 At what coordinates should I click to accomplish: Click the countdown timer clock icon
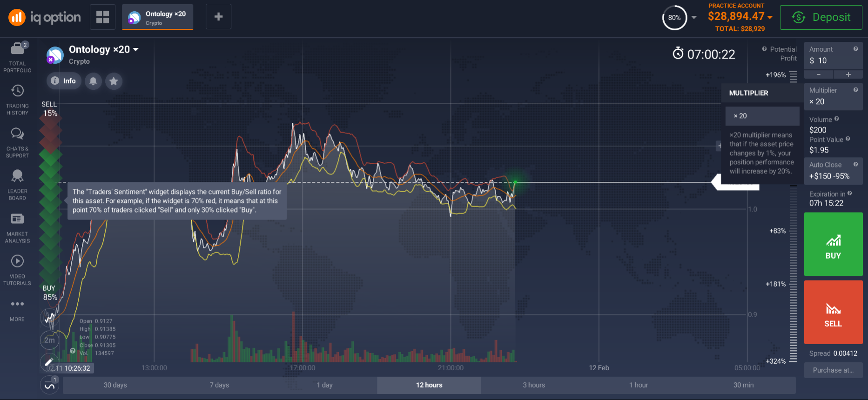678,53
